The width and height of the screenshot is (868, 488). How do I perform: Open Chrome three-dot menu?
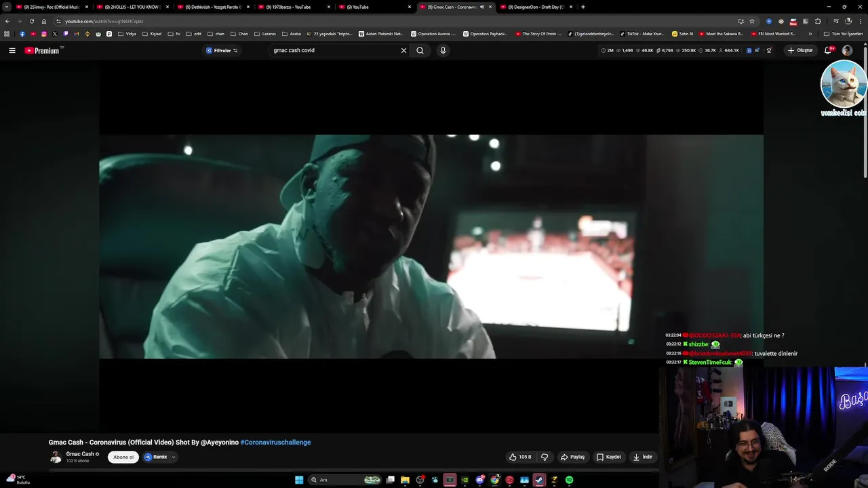(860, 21)
